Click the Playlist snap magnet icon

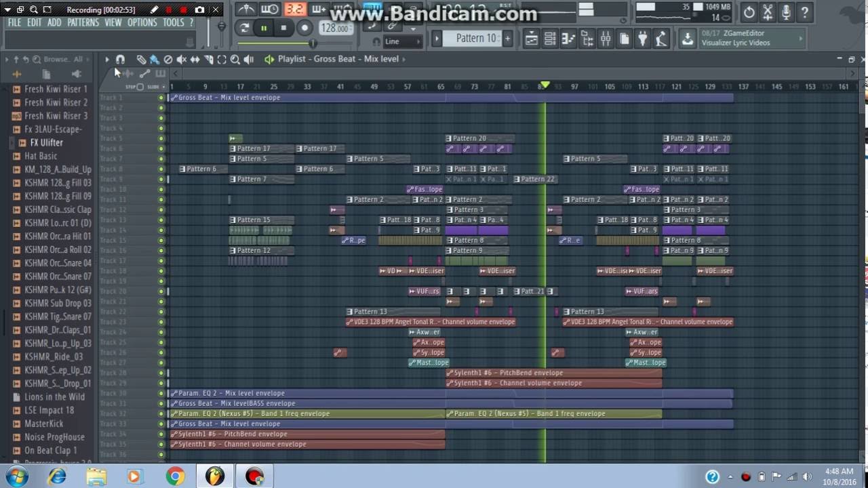click(x=120, y=59)
